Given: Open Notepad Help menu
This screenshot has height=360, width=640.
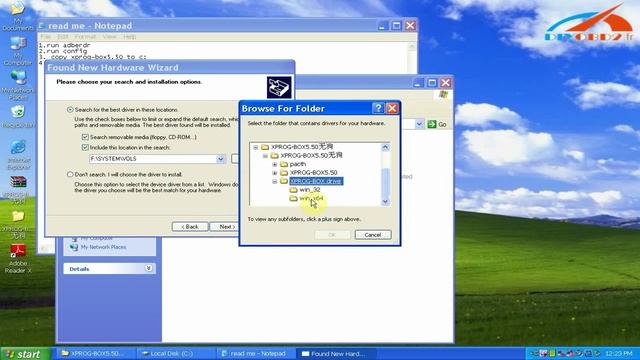Looking at the screenshot, I should (129, 37).
